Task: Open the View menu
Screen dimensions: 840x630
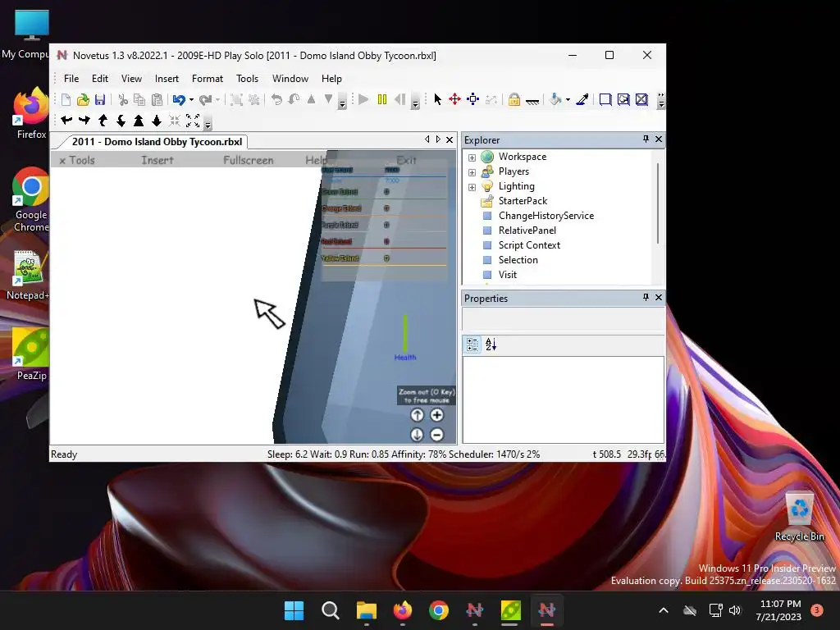Action: coord(131,79)
